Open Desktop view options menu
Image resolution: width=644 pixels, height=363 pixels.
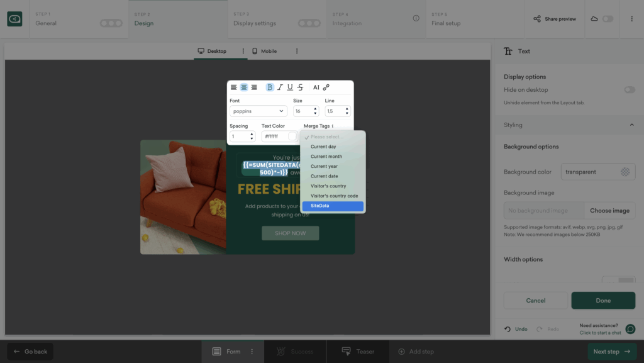coord(243,51)
